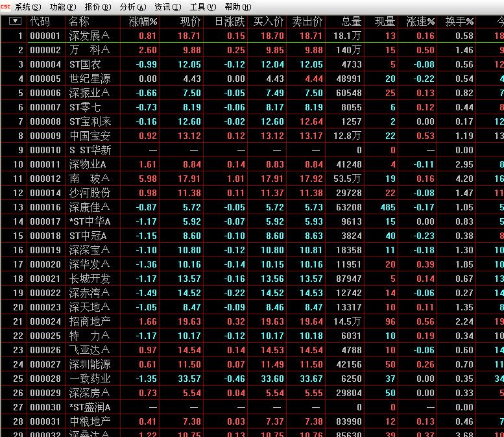Image resolution: width=504 pixels, height=437 pixels.
Task: Click the 代码 column header
Action: tap(40, 21)
